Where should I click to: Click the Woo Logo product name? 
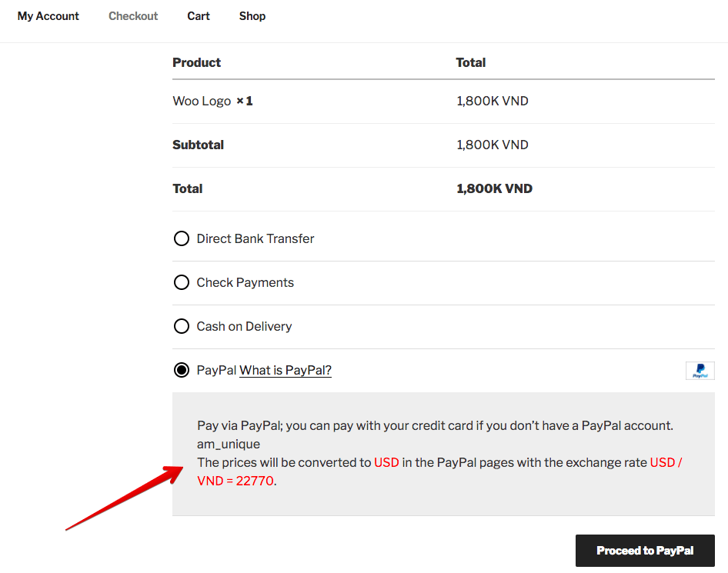tap(202, 101)
